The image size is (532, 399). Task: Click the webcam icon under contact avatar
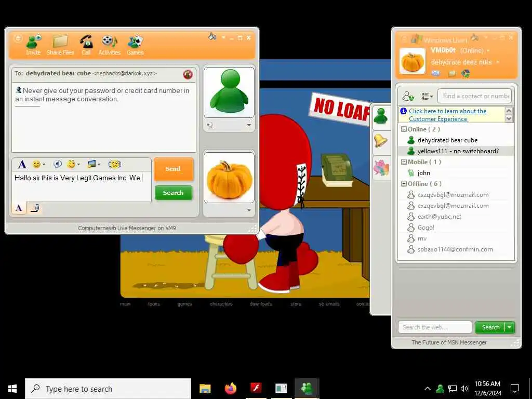(x=210, y=125)
